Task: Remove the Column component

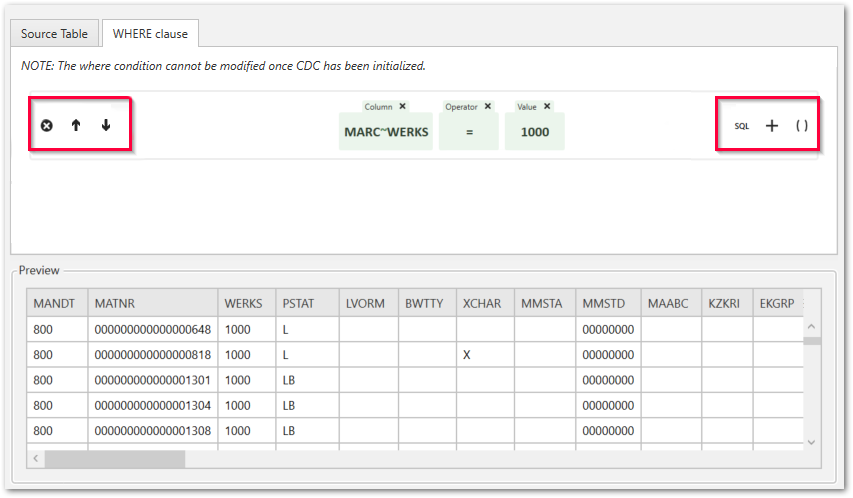Action: (403, 106)
